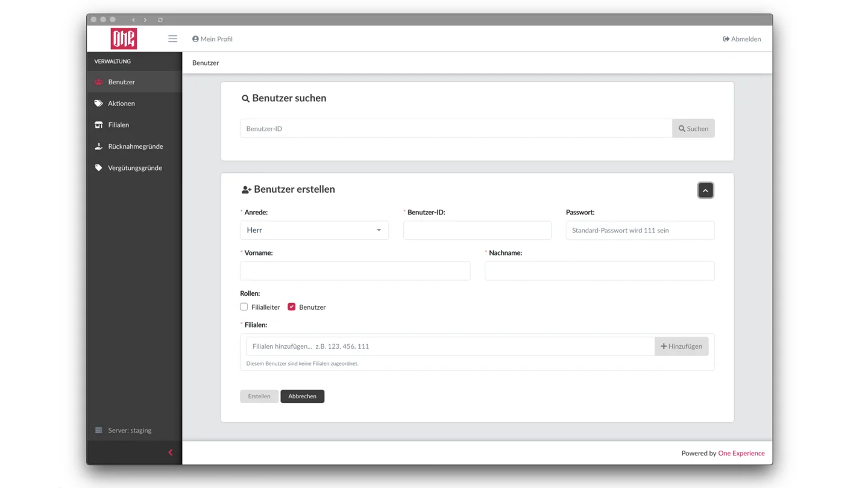Click the Server: staging label
868x488 pixels.
[x=130, y=430]
